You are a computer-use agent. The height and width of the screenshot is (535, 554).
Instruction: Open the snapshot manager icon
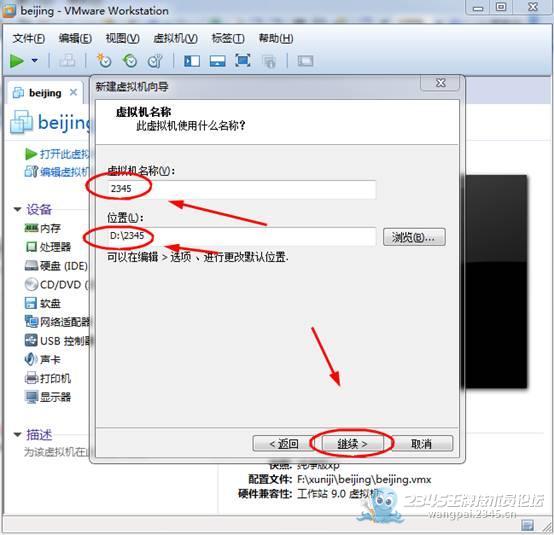[155, 61]
